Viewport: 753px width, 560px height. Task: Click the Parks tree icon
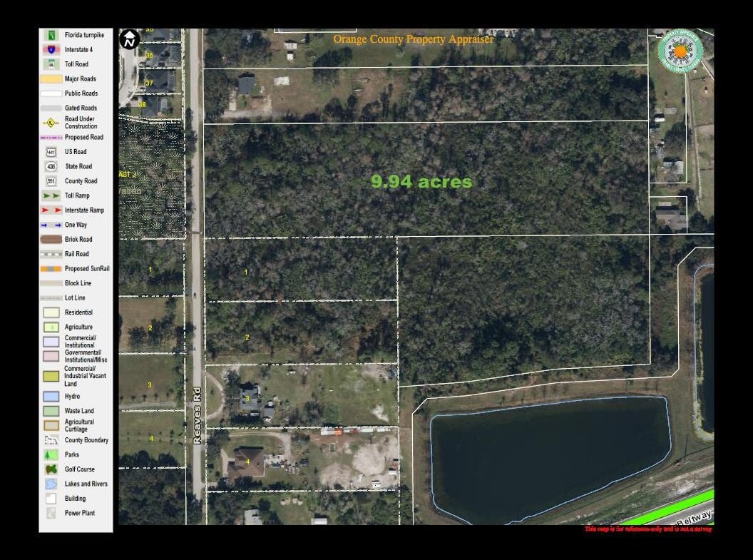tap(51, 454)
